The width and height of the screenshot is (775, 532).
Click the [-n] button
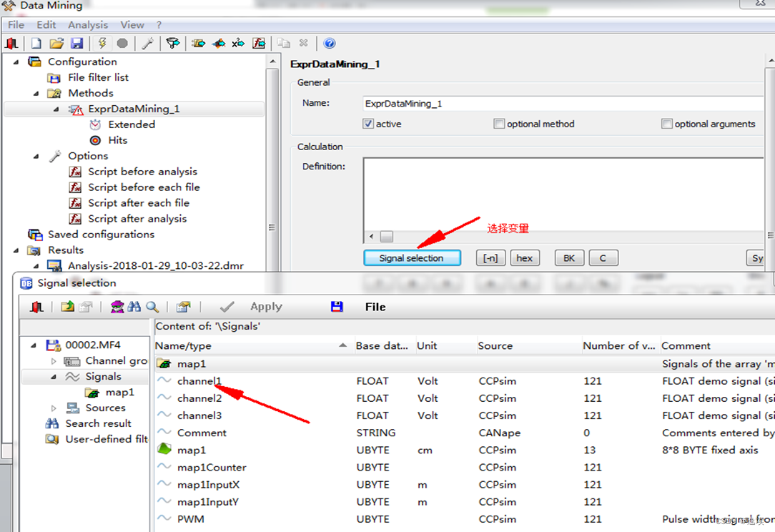pos(490,258)
